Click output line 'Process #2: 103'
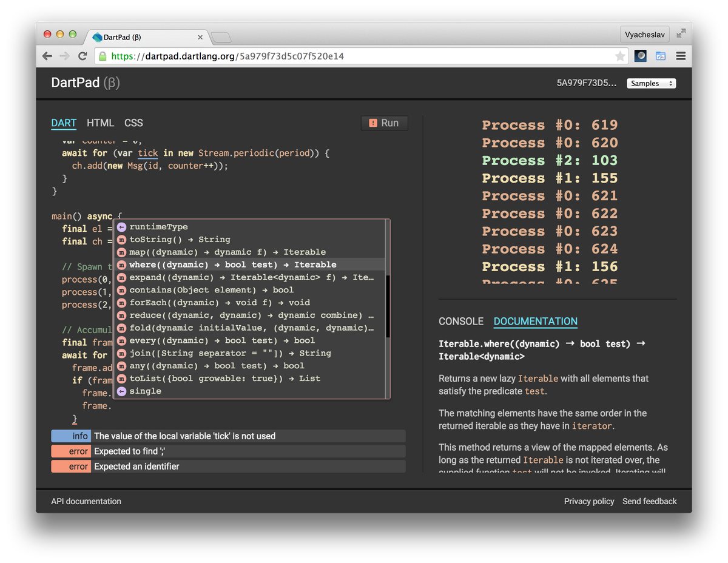The image size is (728, 563). click(x=550, y=161)
